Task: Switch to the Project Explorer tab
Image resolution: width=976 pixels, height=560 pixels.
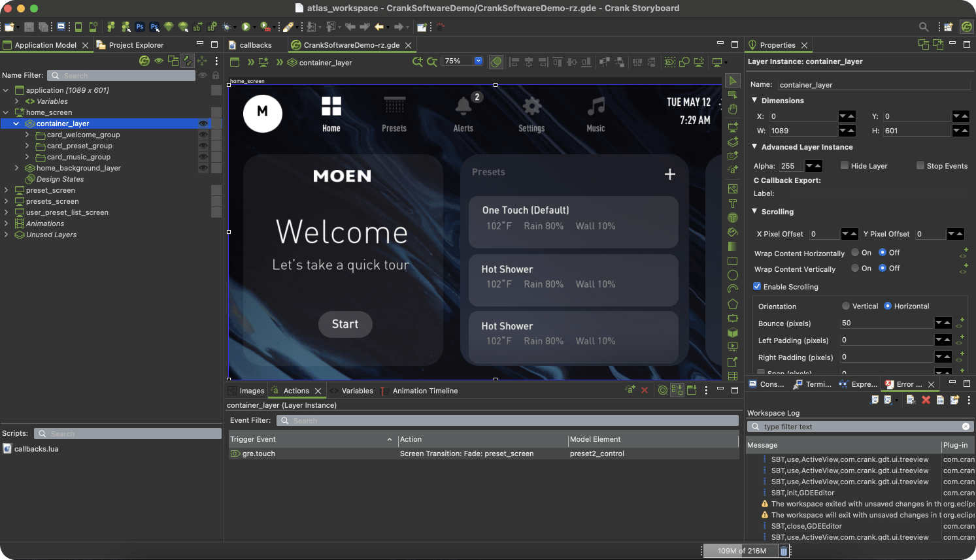Action: (130, 45)
